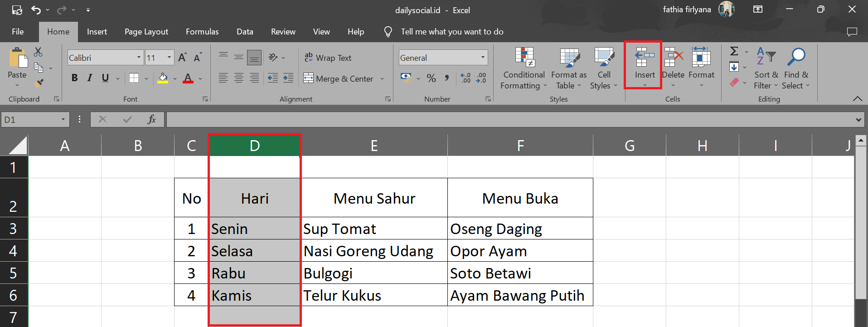Switch to the Formulas tab
This screenshot has height=327, width=868.
coord(202,32)
